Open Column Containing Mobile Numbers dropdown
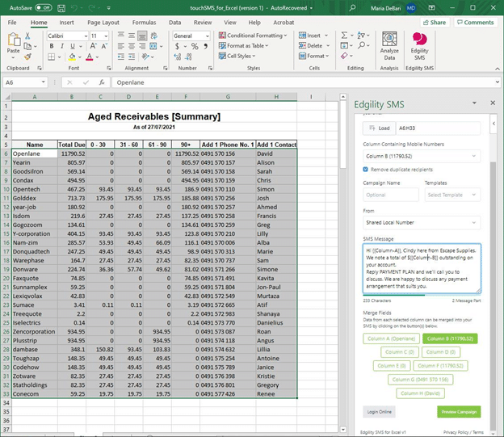Image resolution: width=504 pixels, height=437 pixels. pyautogui.click(x=422, y=155)
